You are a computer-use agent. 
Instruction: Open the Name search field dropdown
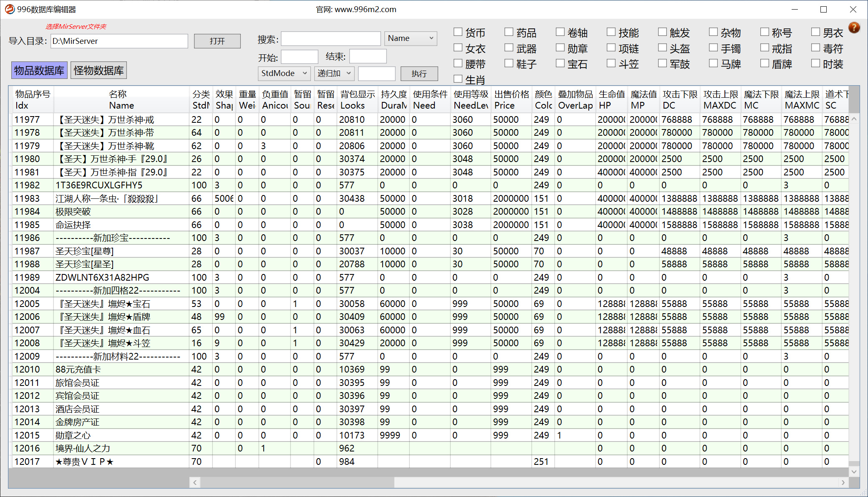411,38
